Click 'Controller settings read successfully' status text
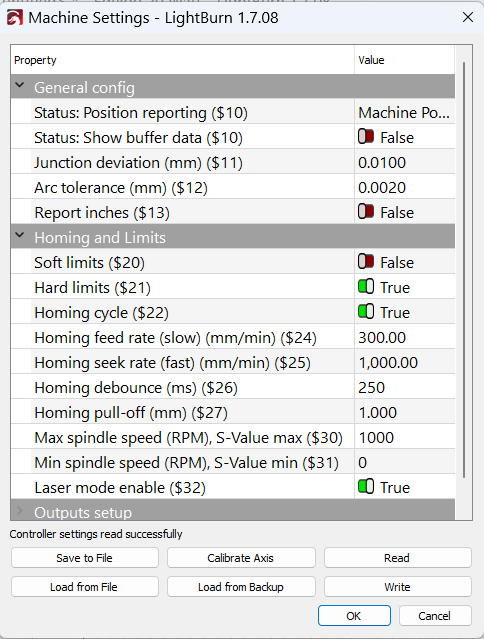484x639 pixels. tap(96, 534)
